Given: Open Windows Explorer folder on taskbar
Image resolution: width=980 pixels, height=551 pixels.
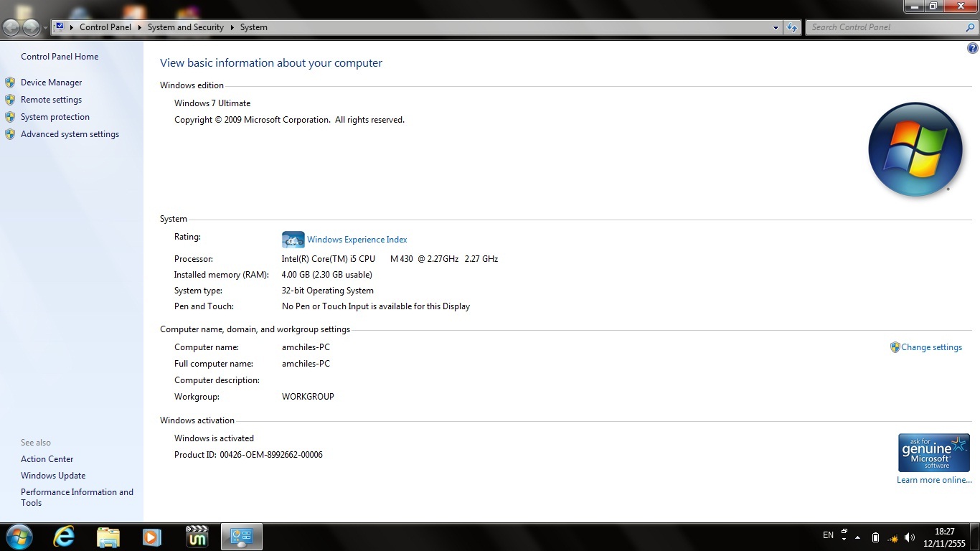Looking at the screenshot, I should coord(108,537).
